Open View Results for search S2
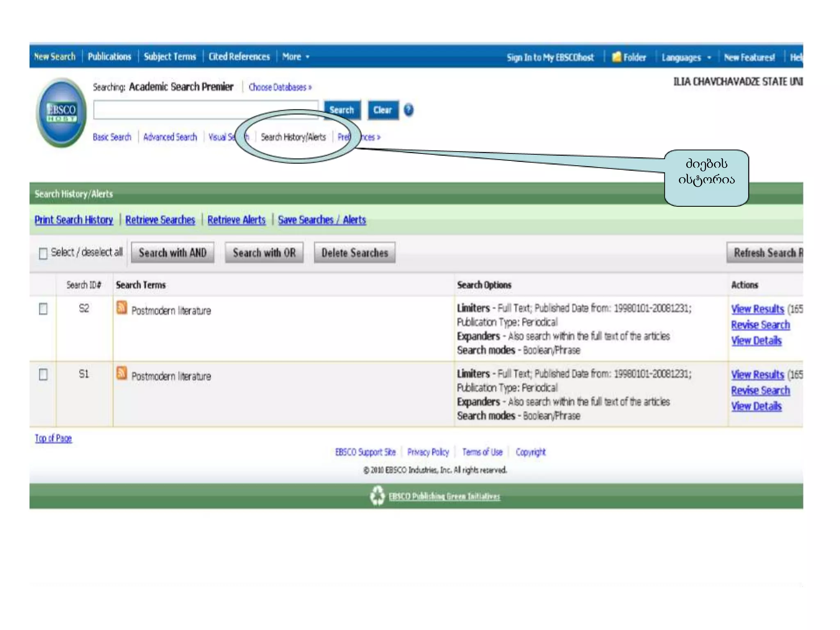Image resolution: width=840 pixels, height=630 pixels. tap(757, 309)
